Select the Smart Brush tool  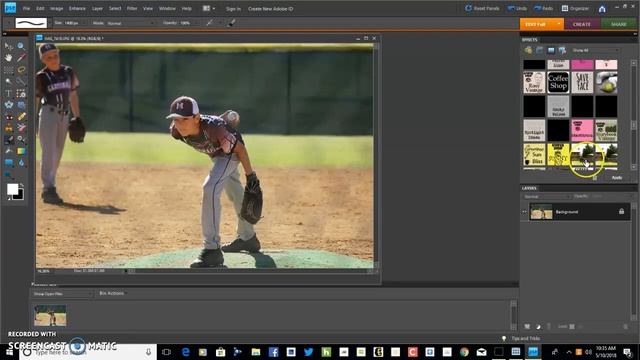(21, 140)
